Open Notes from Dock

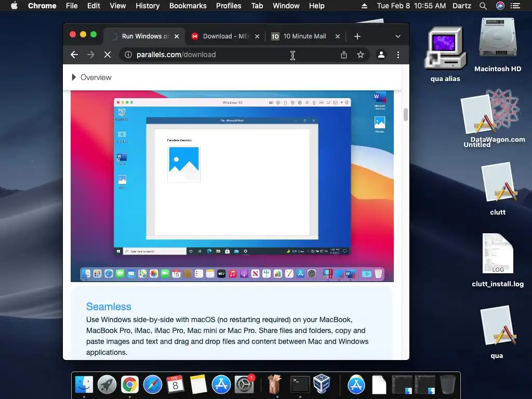[198, 384]
